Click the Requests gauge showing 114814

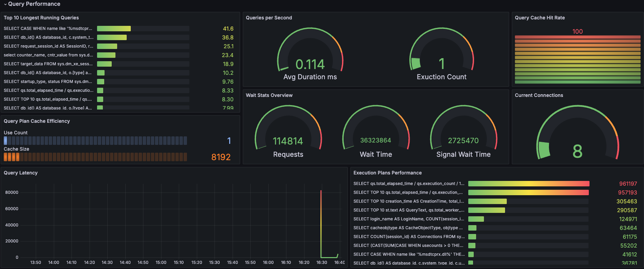288,132
